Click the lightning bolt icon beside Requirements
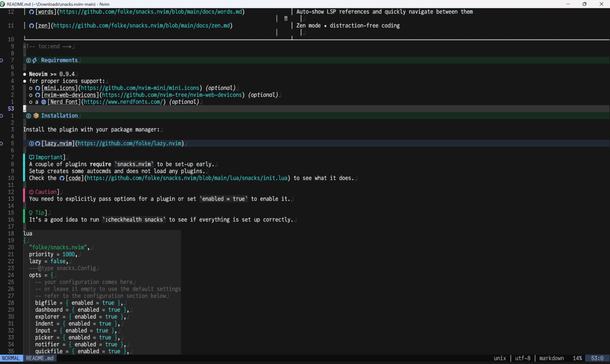The height and width of the screenshot is (364, 610). 35,60
